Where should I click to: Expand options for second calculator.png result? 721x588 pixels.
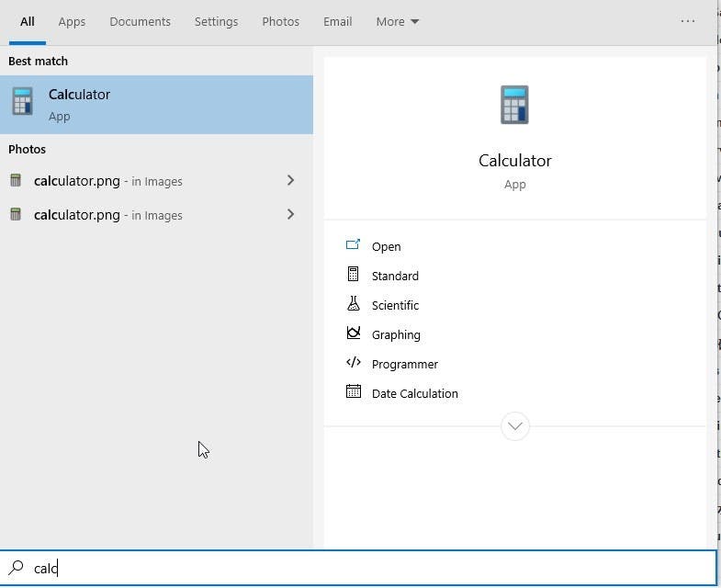pos(290,214)
